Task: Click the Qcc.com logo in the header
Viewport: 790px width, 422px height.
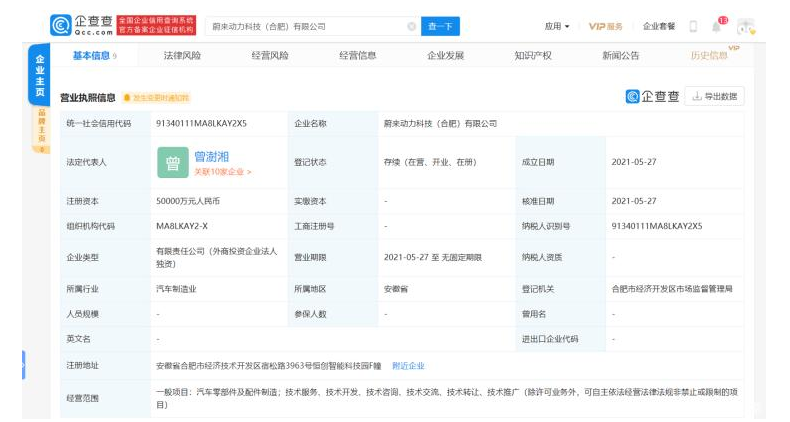Action: click(x=81, y=25)
